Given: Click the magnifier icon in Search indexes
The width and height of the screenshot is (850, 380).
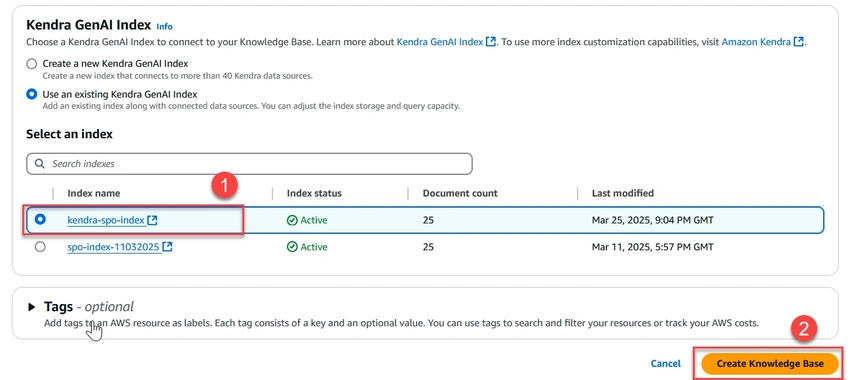Looking at the screenshot, I should 40,164.
